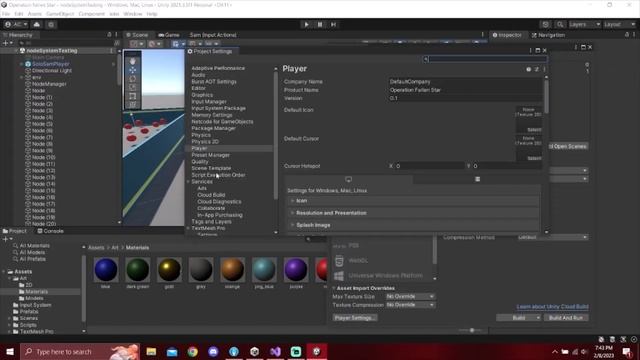Viewport: 640px width, 360px height.
Task: Open the Hierarchy add (+) dropdown
Action: pos(7,43)
